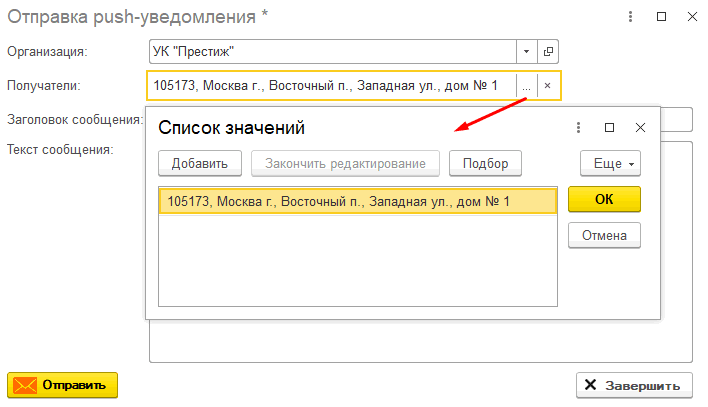This screenshot has width=708, height=407.
Task: Expand the Организация dropdown list
Action: [x=527, y=51]
